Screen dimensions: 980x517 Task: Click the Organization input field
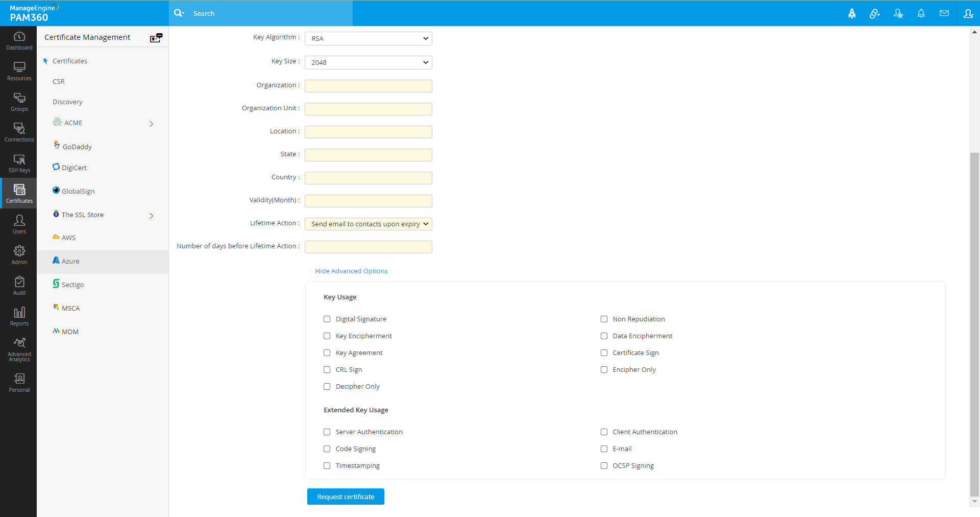369,86
